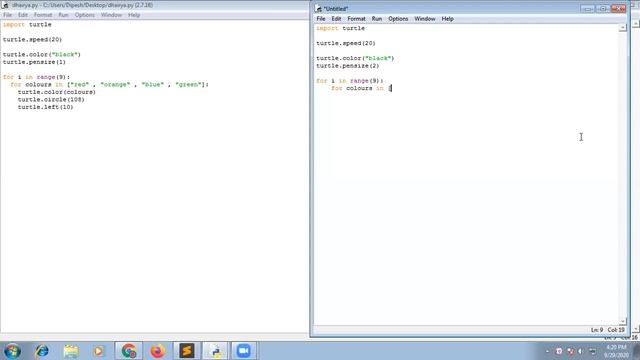640x360 pixels.
Task: Click the "orange" string in dhairya.py
Action: point(115,84)
